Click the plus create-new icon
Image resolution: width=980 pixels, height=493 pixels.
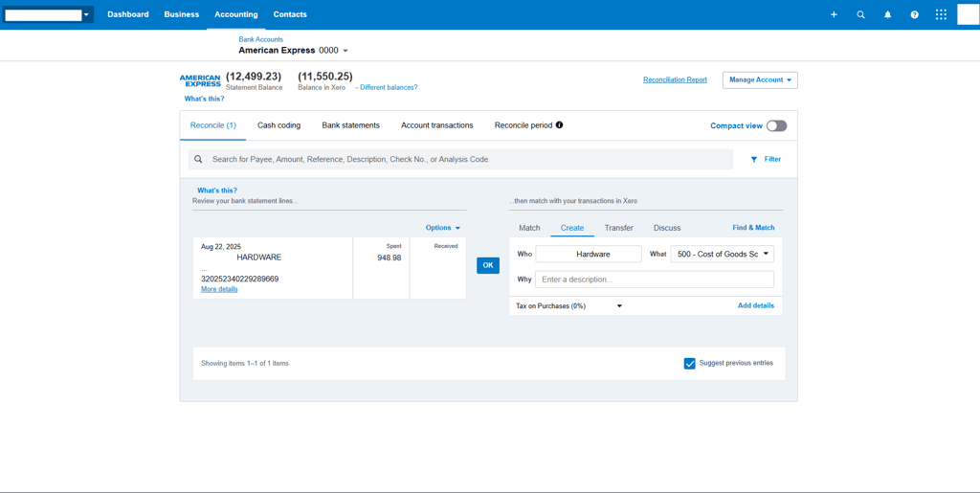click(834, 14)
